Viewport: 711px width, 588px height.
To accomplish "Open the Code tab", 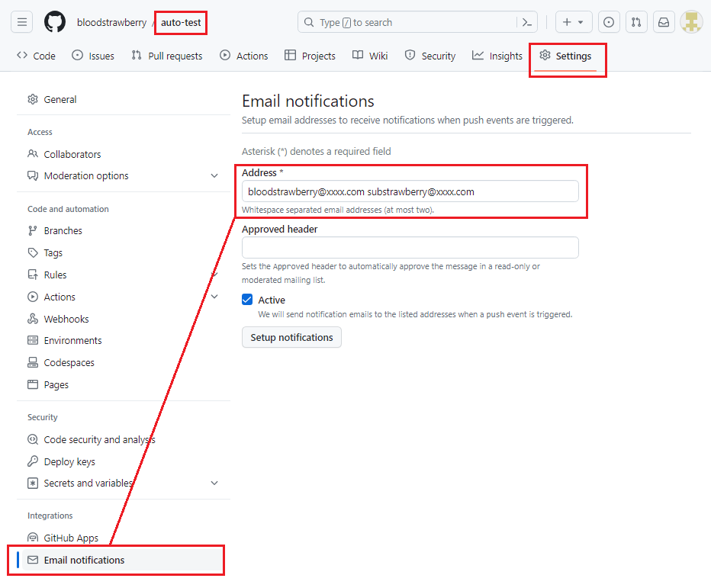I will click(36, 56).
